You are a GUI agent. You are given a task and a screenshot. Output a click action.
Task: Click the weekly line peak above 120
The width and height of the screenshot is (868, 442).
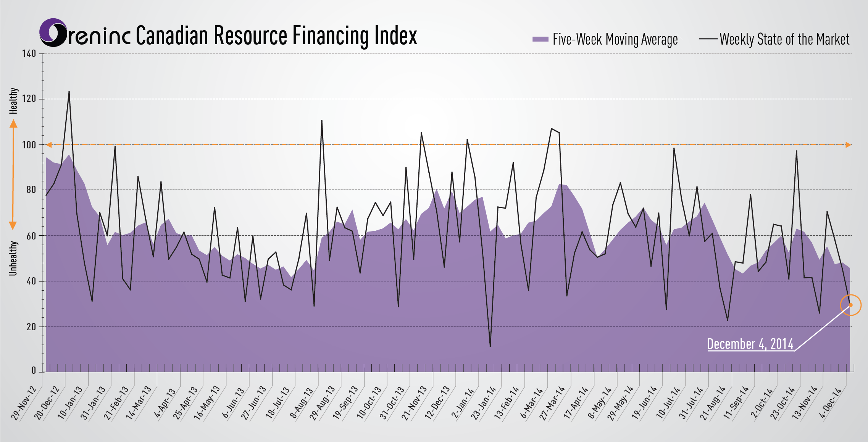click(69, 92)
